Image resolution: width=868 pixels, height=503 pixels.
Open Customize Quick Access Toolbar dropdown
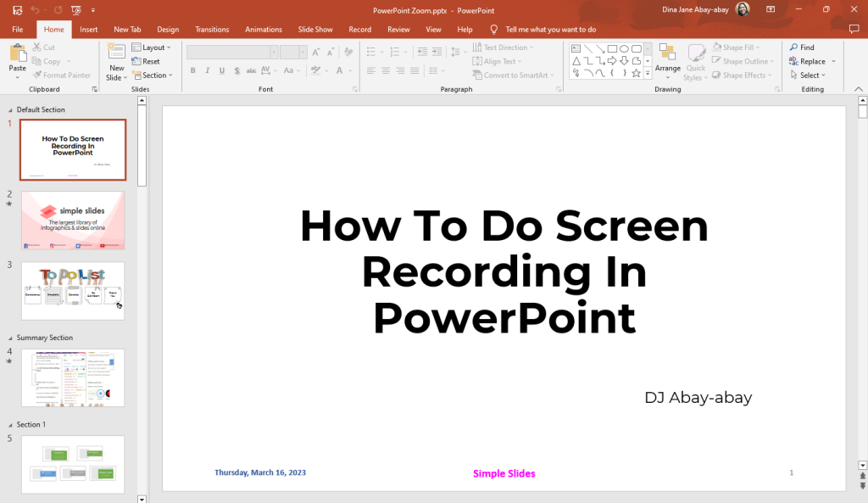pos(93,10)
